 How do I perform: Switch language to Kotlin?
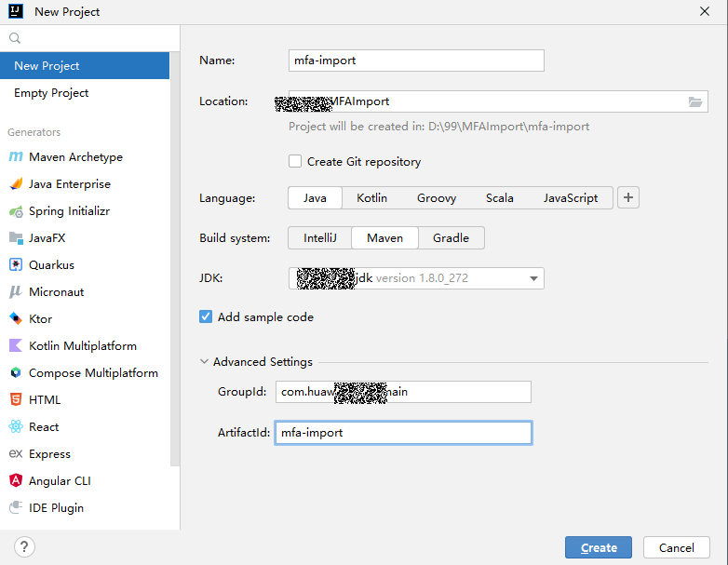pyautogui.click(x=371, y=198)
